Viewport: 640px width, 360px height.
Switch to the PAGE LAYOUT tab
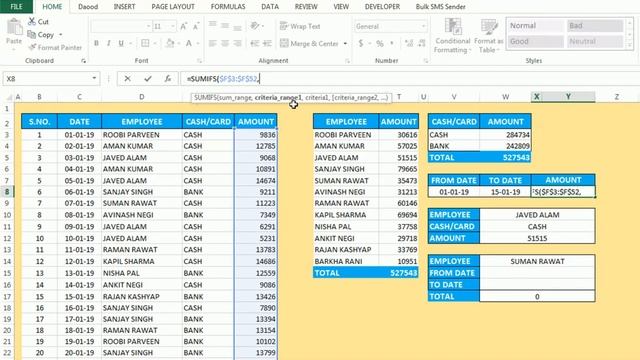click(173, 7)
